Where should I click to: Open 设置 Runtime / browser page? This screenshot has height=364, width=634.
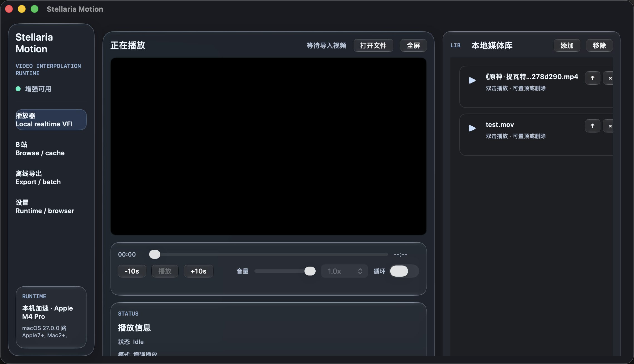click(51, 206)
